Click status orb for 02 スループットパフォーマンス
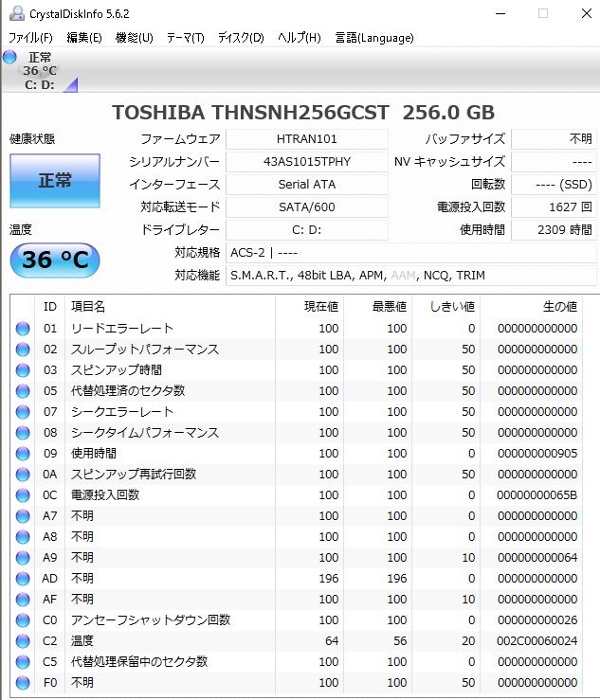This screenshot has width=600, height=700. (23, 350)
